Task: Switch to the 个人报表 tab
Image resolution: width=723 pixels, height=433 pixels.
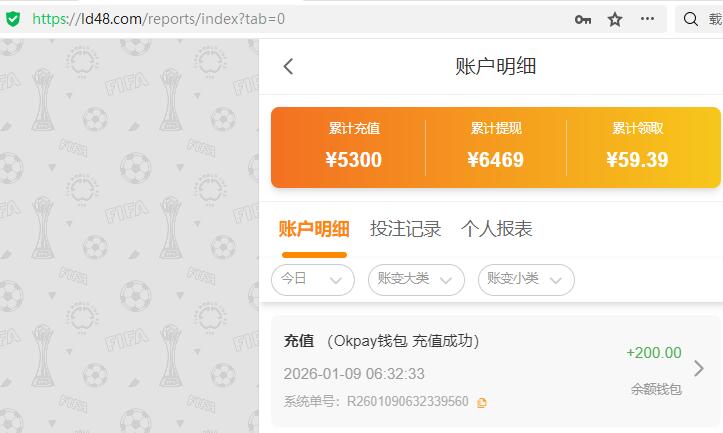Action: pyautogui.click(x=497, y=229)
